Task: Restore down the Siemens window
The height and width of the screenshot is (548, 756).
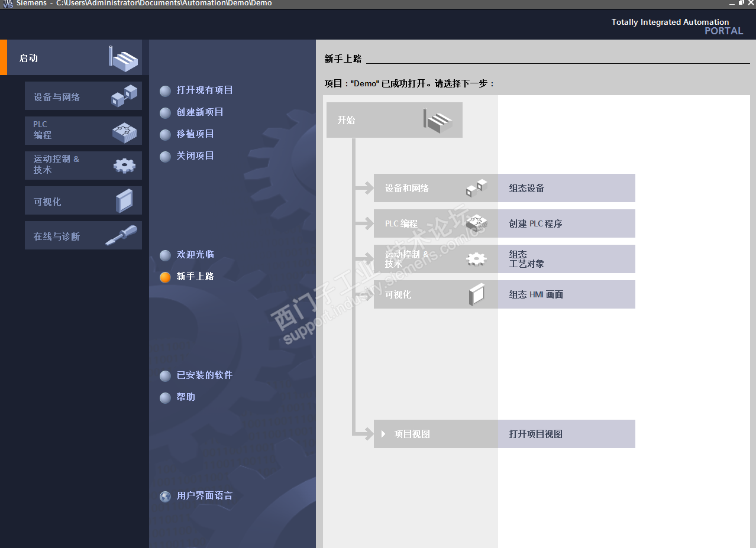Action: pyautogui.click(x=741, y=4)
